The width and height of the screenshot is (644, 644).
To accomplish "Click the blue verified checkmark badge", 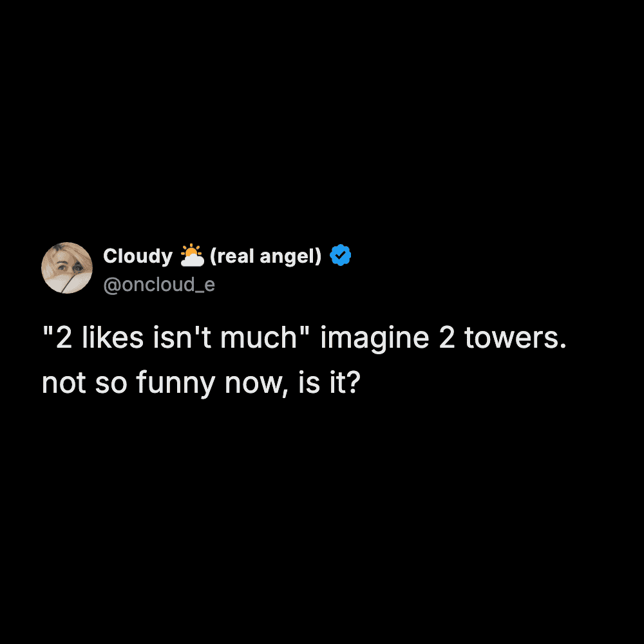I will 341,256.
